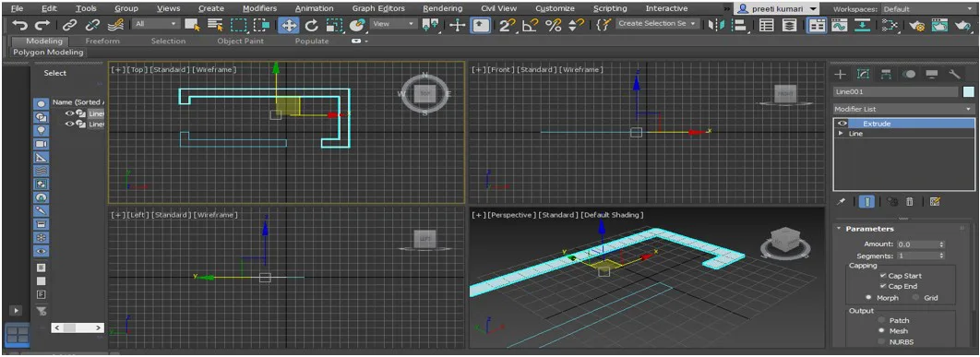
Task: Uncheck the Cap End checkbox
Action: pyautogui.click(x=882, y=286)
